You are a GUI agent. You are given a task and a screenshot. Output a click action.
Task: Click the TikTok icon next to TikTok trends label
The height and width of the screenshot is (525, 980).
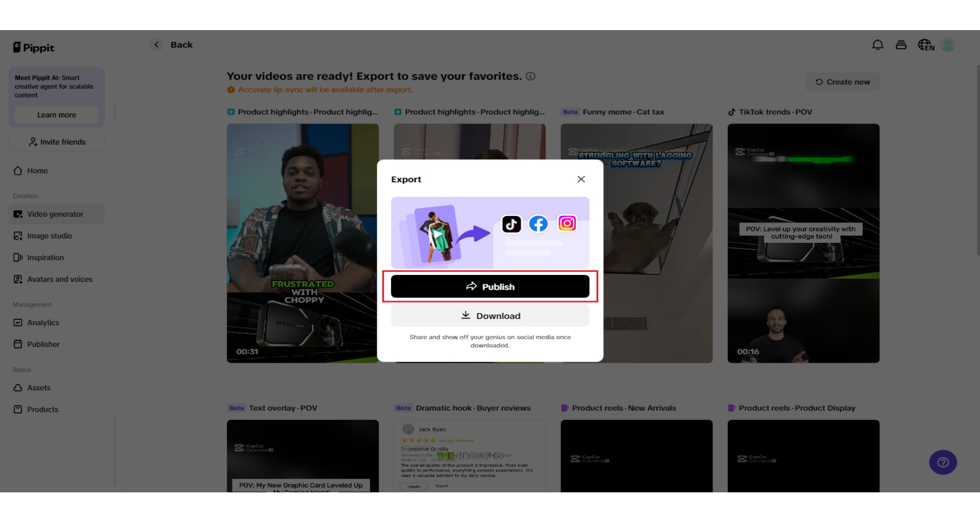click(731, 112)
